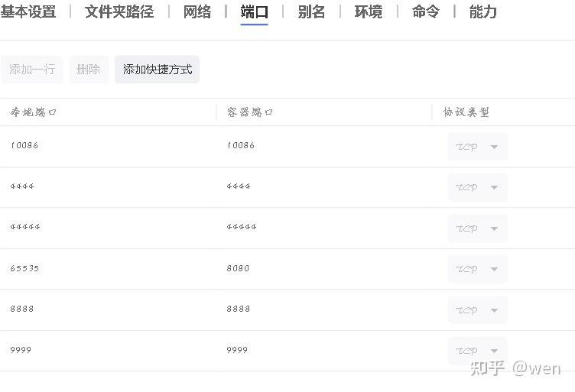Go to the 网络 tab
The height and width of the screenshot is (392, 575).
[x=197, y=12]
